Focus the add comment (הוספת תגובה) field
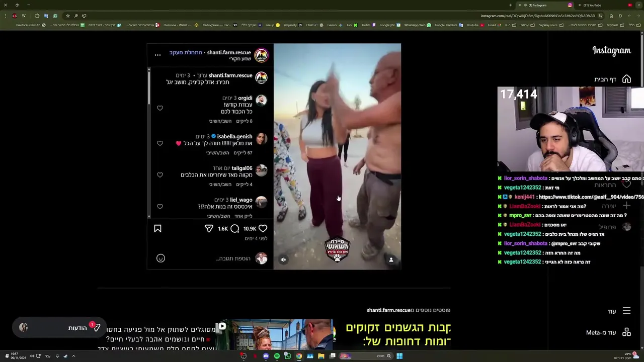The width and height of the screenshot is (644, 362). pyautogui.click(x=233, y=258)
